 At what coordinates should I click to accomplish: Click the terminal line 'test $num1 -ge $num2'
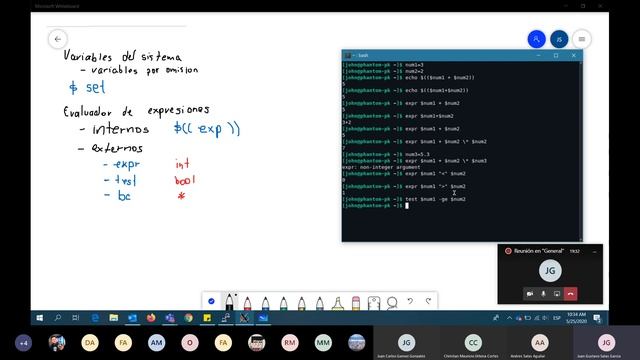pos(435,199)
